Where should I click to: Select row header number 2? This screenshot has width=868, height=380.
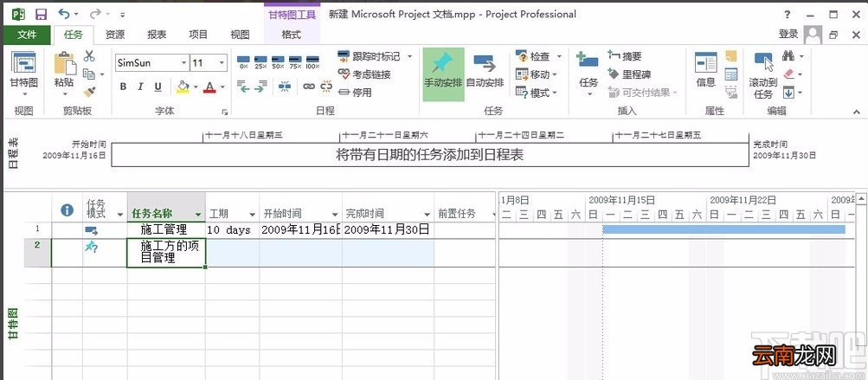[37, 253]
